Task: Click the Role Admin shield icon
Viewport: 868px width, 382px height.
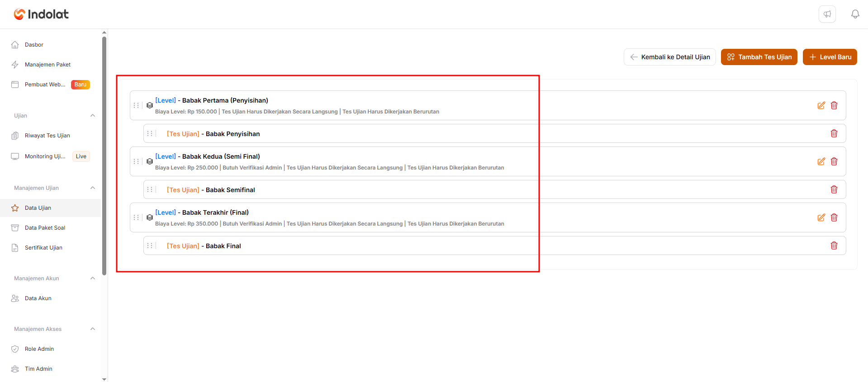Action: (15, 349)
